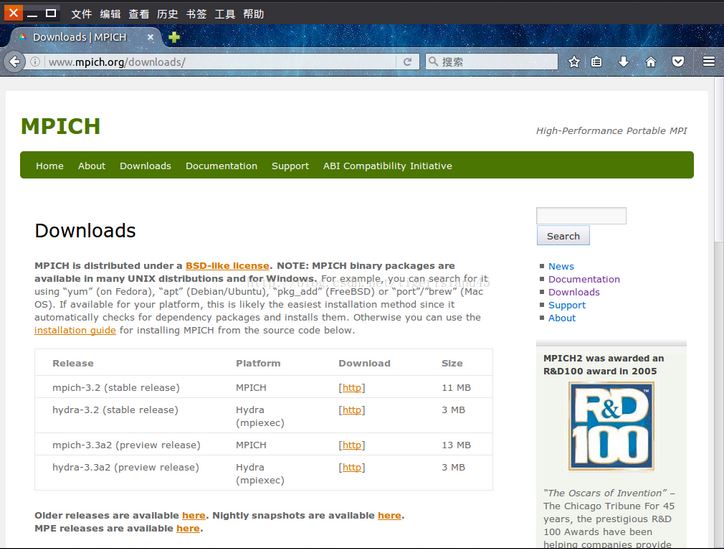Image resolution: width=724 pixels, height=549 pixels.
Task: Open ABI Compatibility Initiative page
Action: tap(387, 166)
